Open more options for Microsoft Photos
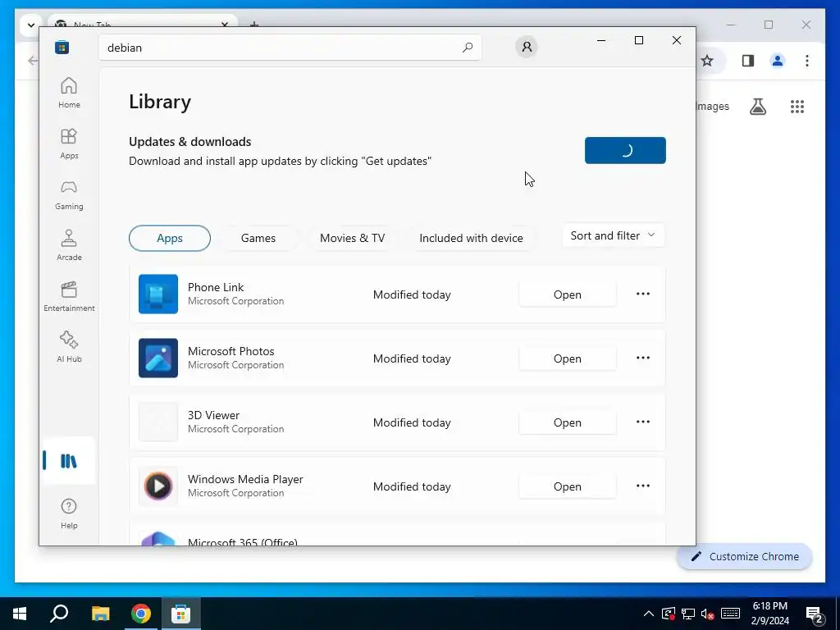 pos(643,358)
